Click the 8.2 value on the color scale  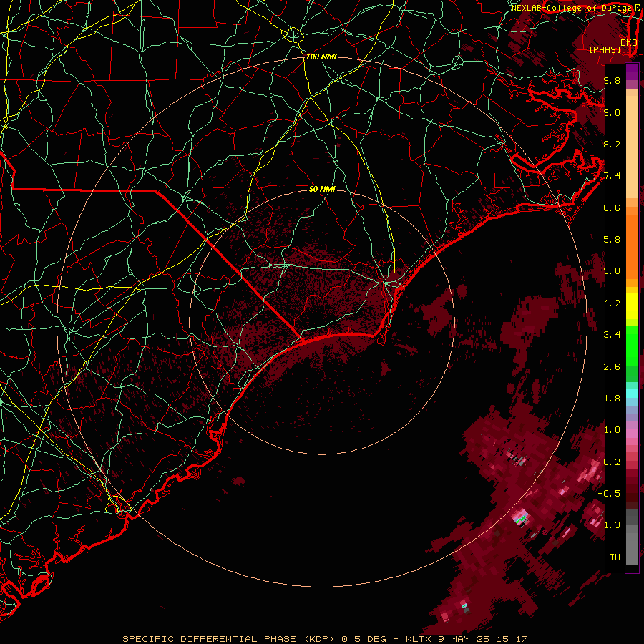[612, 144]
